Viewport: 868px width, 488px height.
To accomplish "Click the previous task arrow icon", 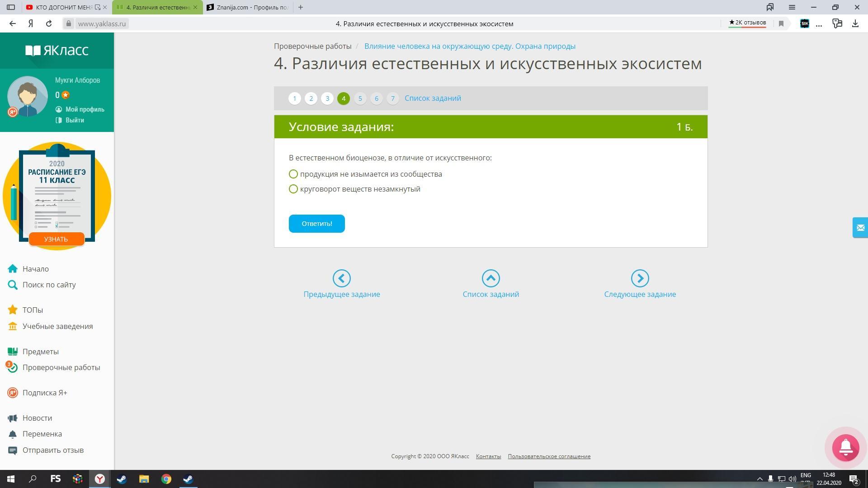I will point(341,278).
